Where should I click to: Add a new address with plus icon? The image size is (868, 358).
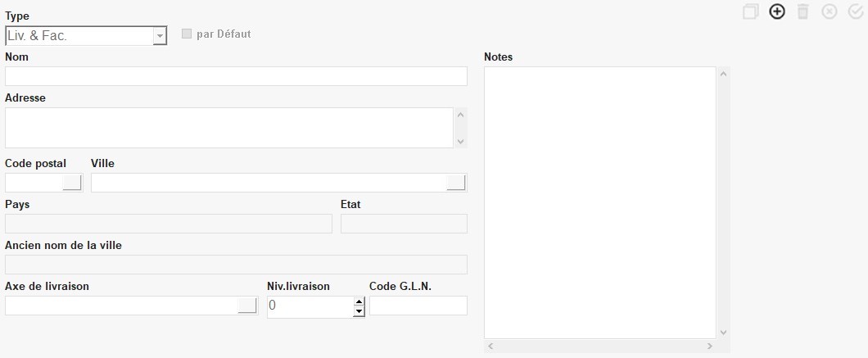point(777,11)
